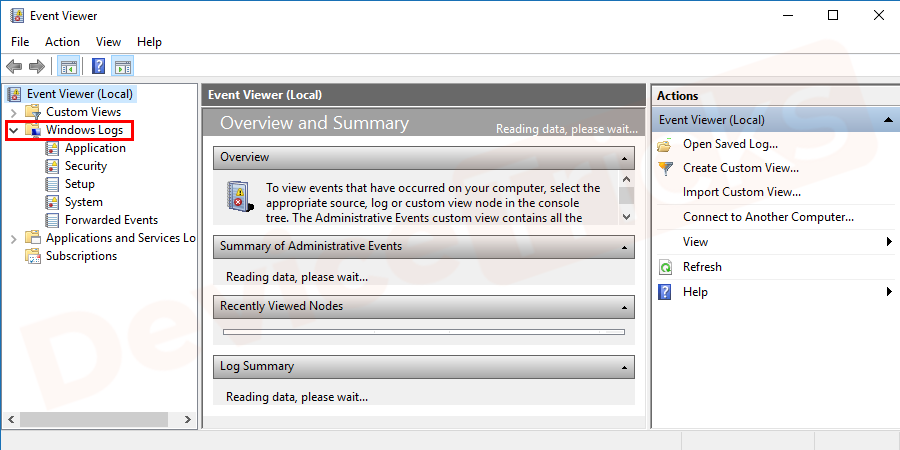
Task: Click console tree horizontal scroll left arrow
Action: 11,420
